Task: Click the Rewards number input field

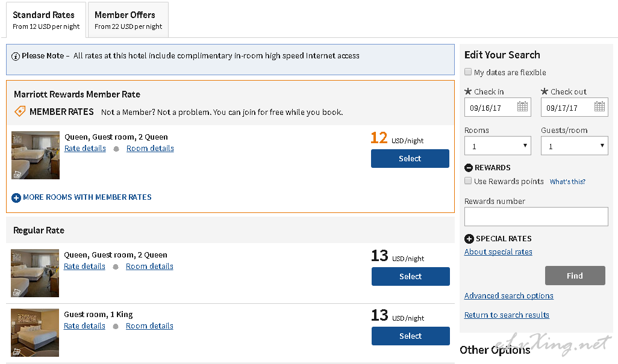Action: click(x=536, y=217)
